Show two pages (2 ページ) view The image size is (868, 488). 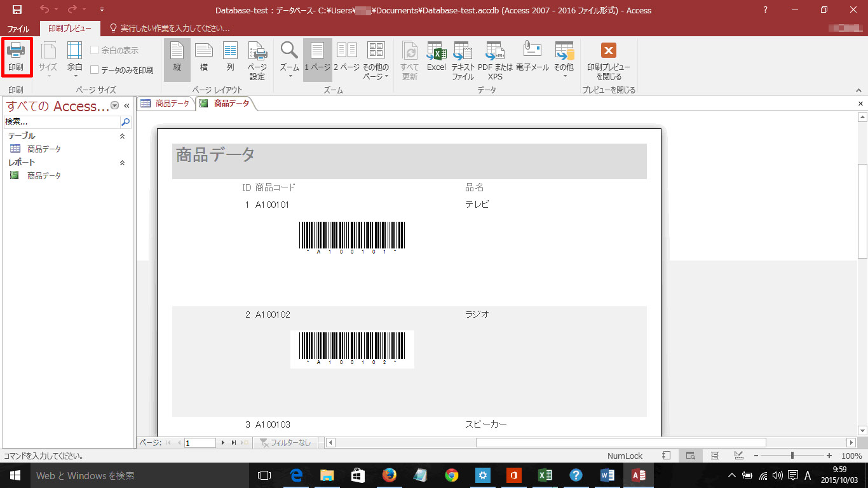(346, 57)
